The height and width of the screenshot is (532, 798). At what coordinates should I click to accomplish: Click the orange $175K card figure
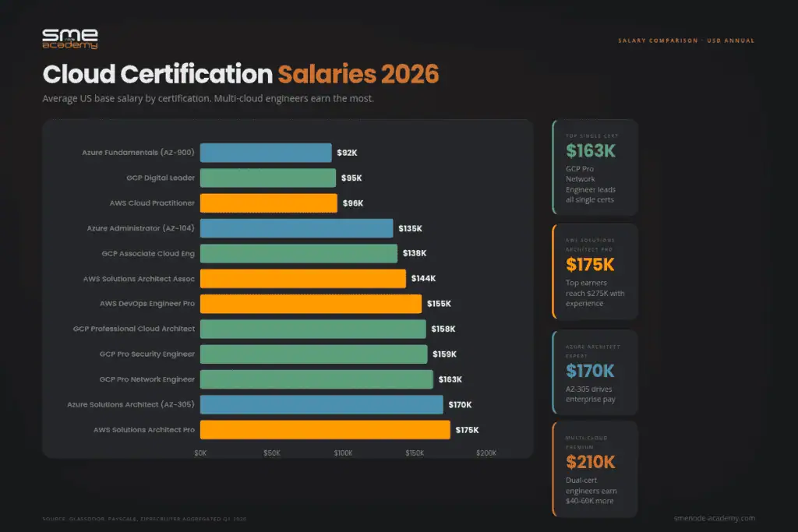point(590,265)
